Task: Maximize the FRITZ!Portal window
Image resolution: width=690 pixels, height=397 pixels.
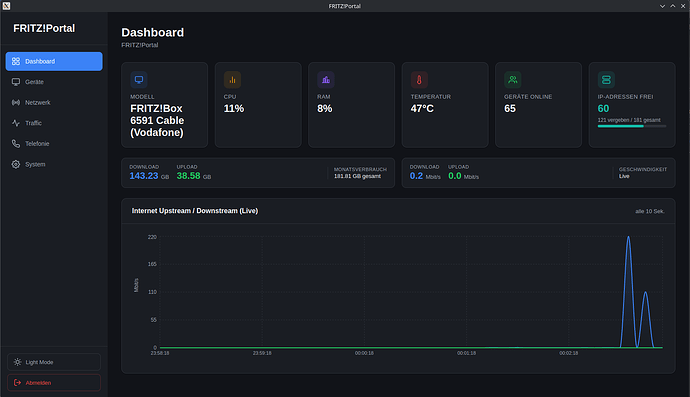Action: tap(673, 6)
